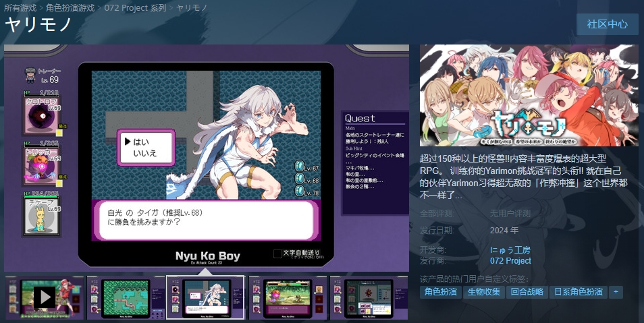Click the チケープ monster portrait

41,216
